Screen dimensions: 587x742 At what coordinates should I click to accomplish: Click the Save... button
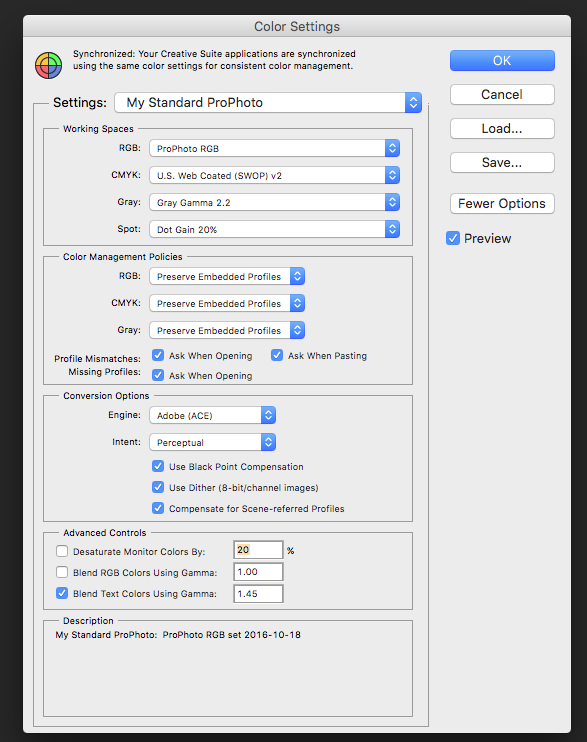coord(502,163)
